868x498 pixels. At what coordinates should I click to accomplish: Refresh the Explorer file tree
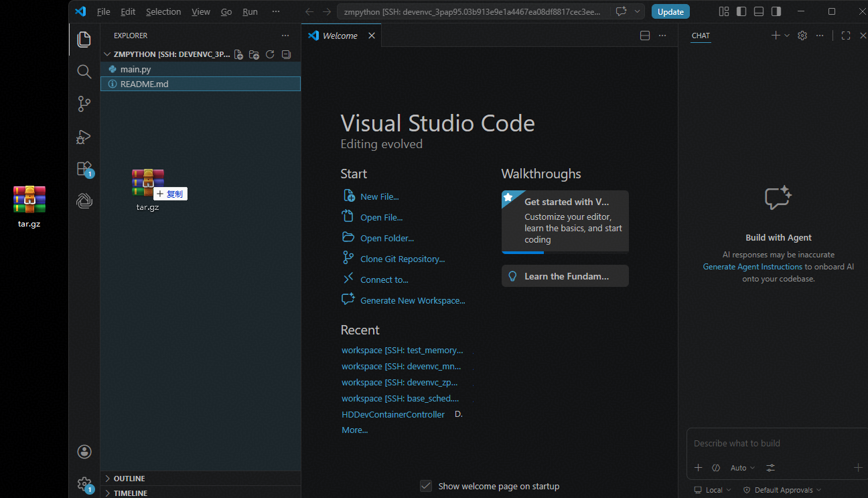270,55
